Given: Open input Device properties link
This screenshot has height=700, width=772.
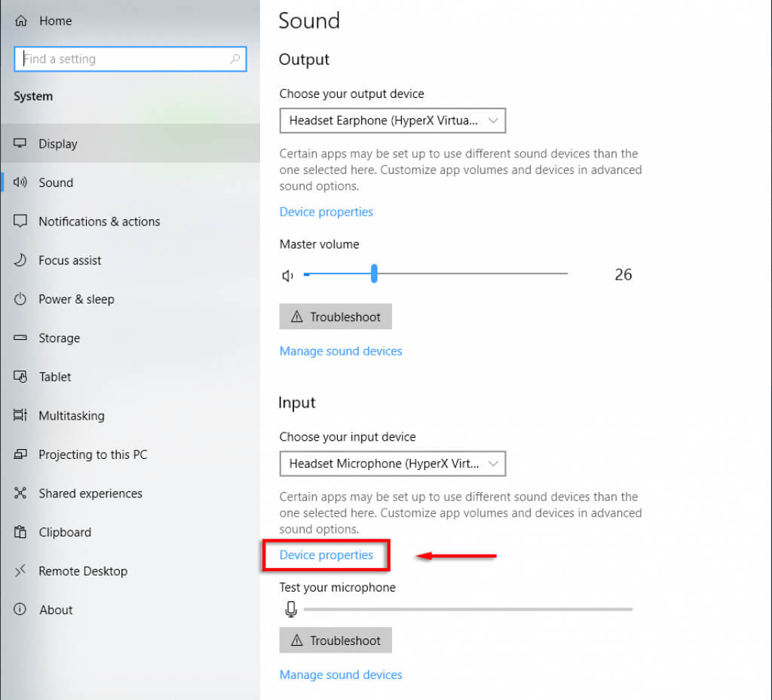Looking at the screenshot, I should (x=326, y=555).
